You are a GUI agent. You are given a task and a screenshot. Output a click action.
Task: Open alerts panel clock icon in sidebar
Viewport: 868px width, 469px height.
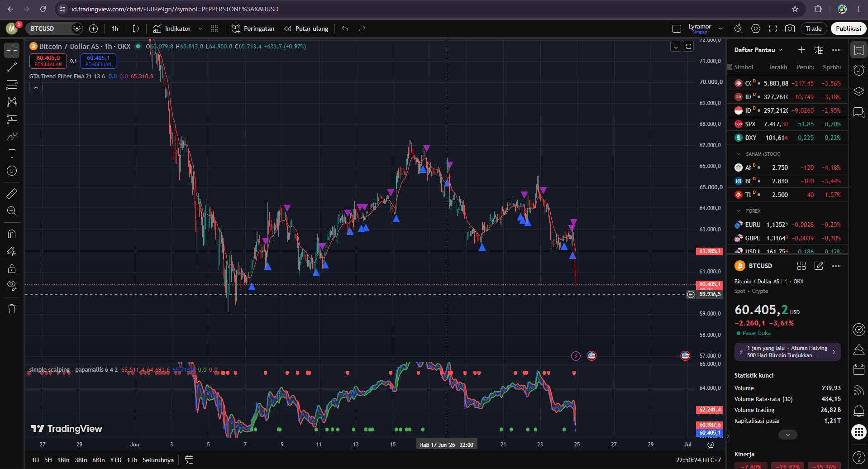pos(858,70)
